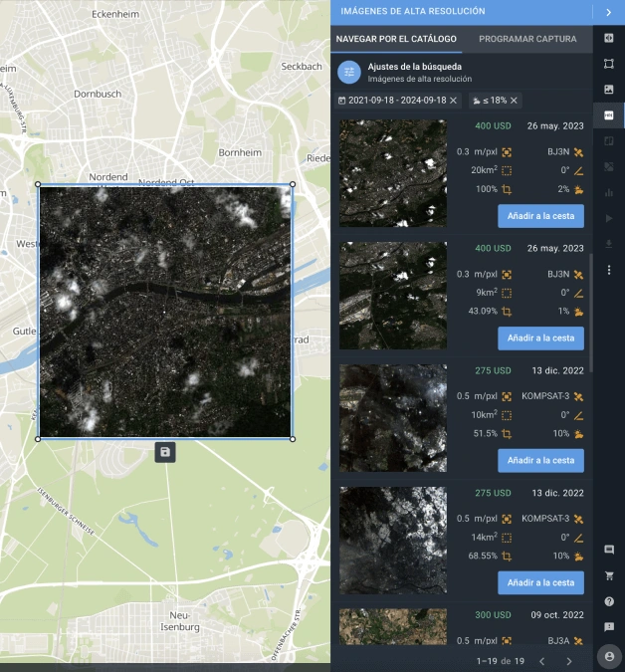This screenshot has height=672, width=625.
Task: Click the 'Dornbusch' map label
Action: (98, 94)
